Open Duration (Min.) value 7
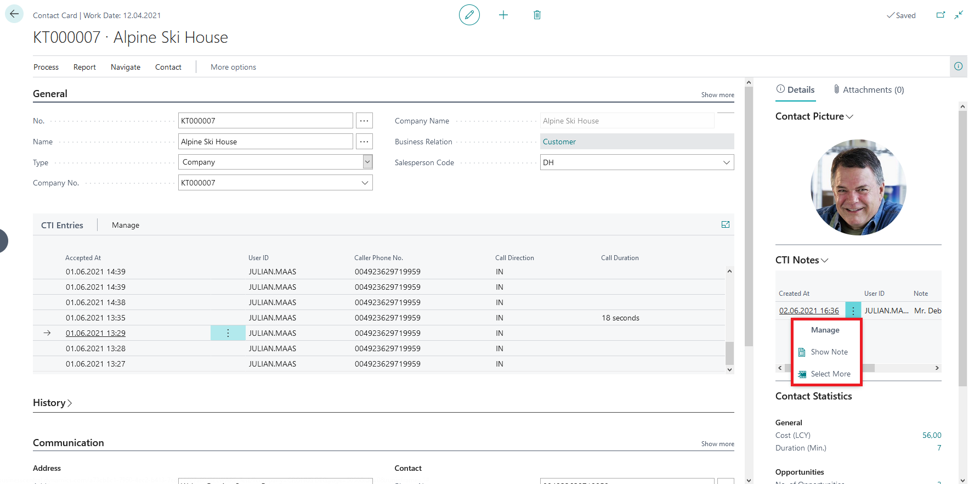The width and height of the screenshot is (980, 484). coord(939,448)
